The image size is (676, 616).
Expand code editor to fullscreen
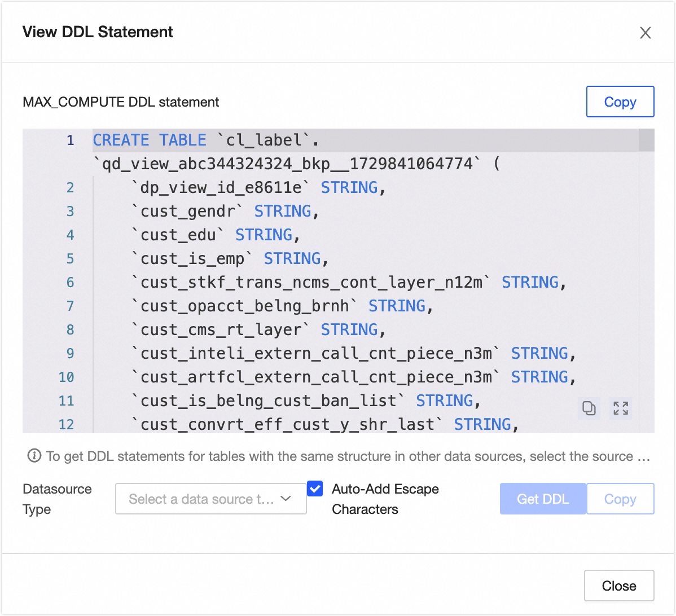tap(621, 408)
